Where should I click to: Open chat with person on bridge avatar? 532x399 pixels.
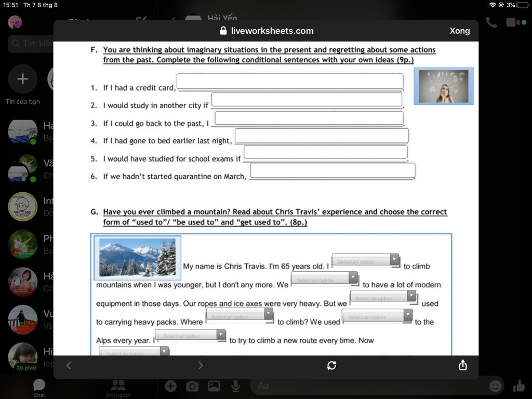[x=23, y=320]
